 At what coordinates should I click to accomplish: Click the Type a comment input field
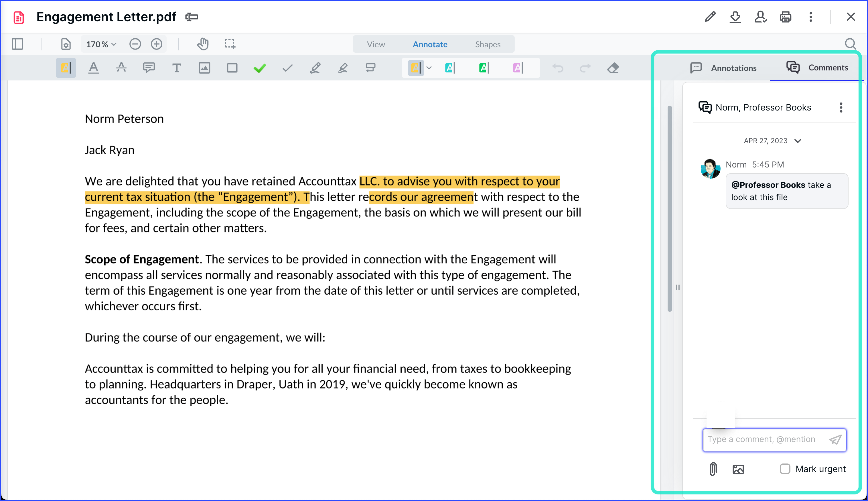[761, 439]
